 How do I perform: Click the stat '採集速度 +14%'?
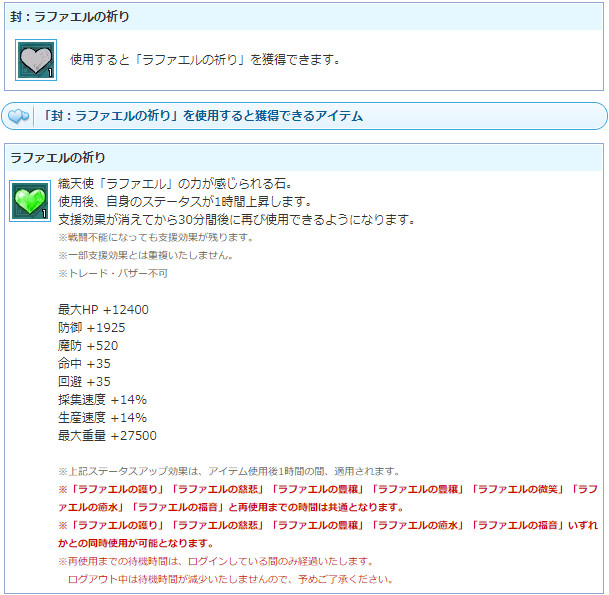pos(103,399)
